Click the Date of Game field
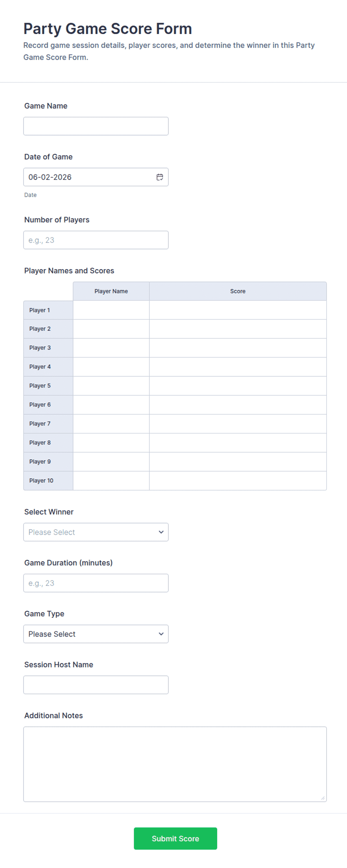 coord(96,177)
